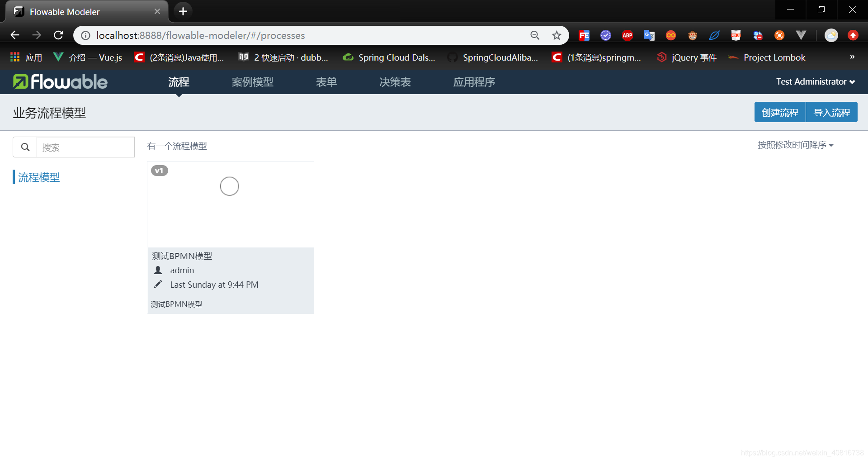Switch to the 决策表 tab
The width and height of the screenshot is (868, 461).
point(394,82)
